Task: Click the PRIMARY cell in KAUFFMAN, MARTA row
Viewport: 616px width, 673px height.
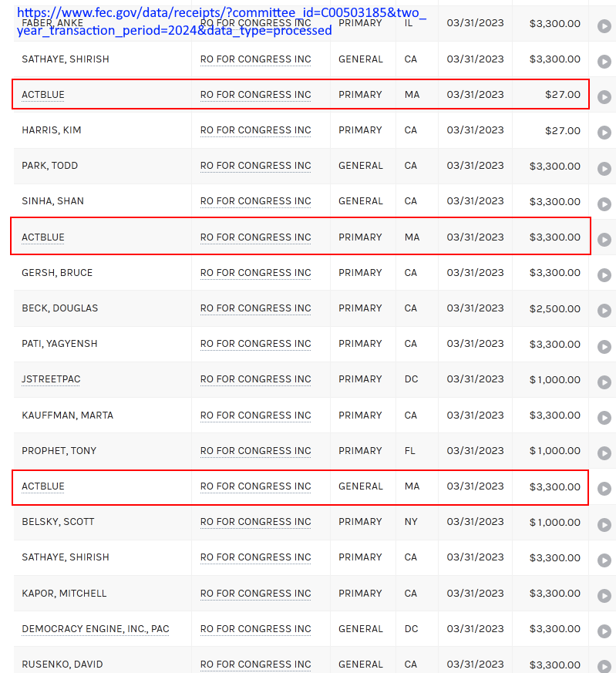Action: pos(360,415)
